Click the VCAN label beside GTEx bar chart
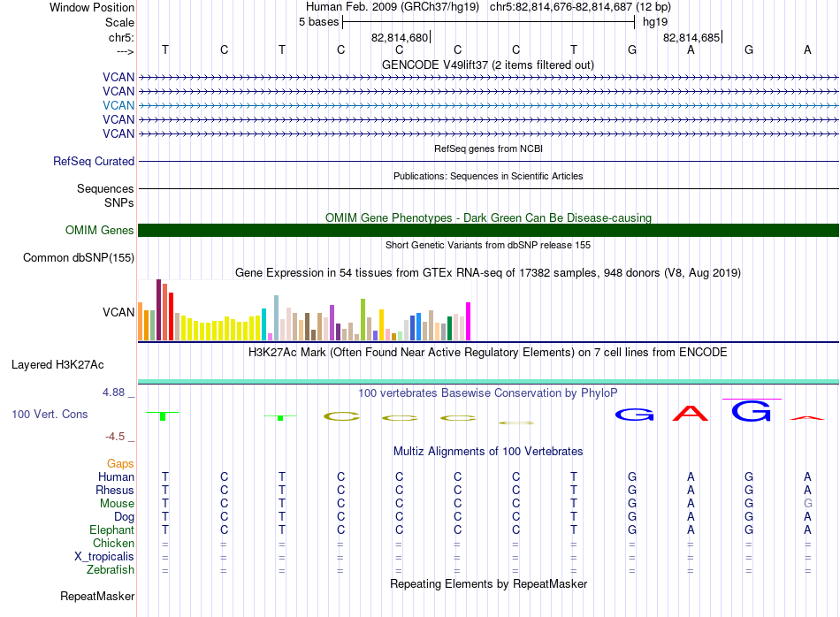The image size is (840, 617). click(118, 312)
